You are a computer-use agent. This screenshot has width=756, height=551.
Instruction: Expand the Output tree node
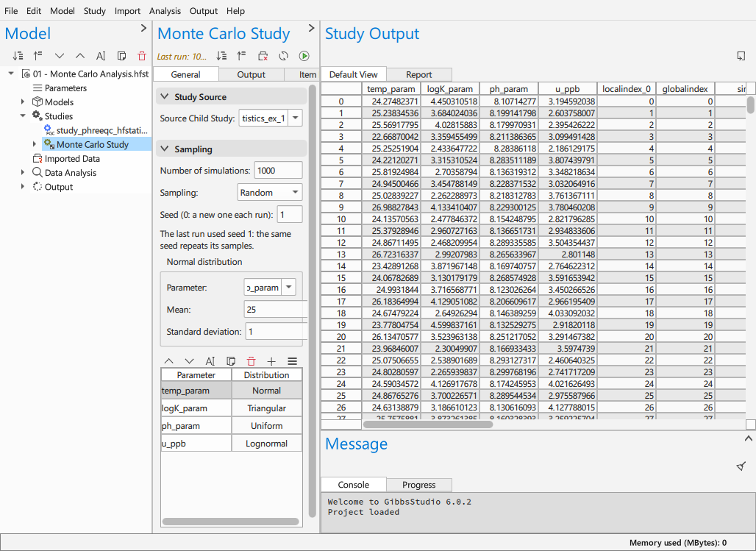coord(23,187)
